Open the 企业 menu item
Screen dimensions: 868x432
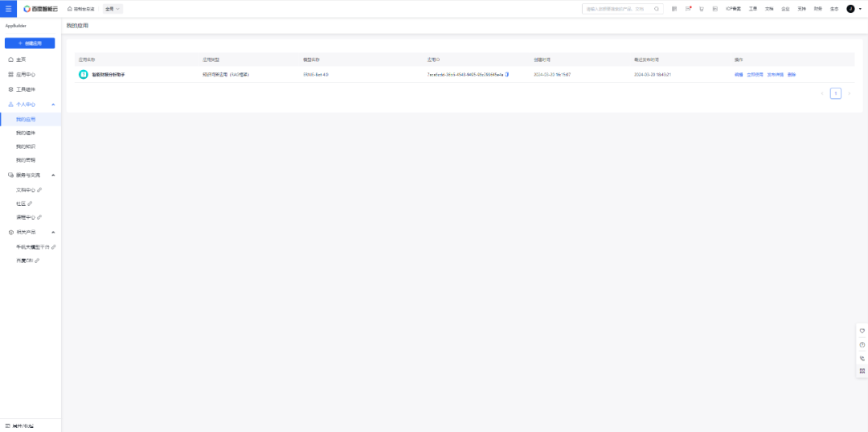785,9
